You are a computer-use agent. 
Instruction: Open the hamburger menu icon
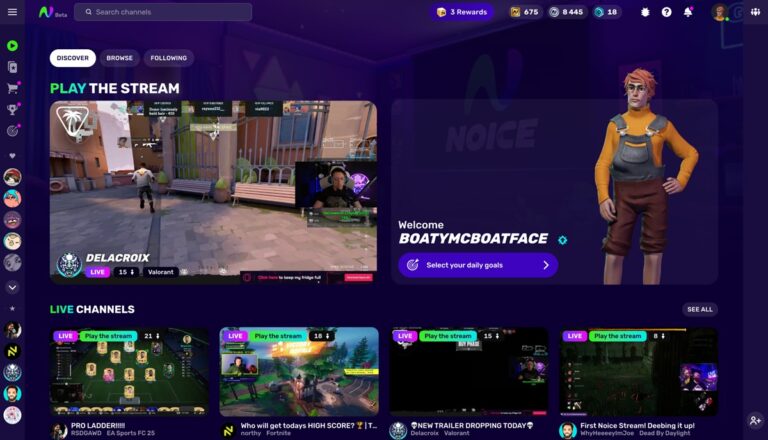(12, 12)
